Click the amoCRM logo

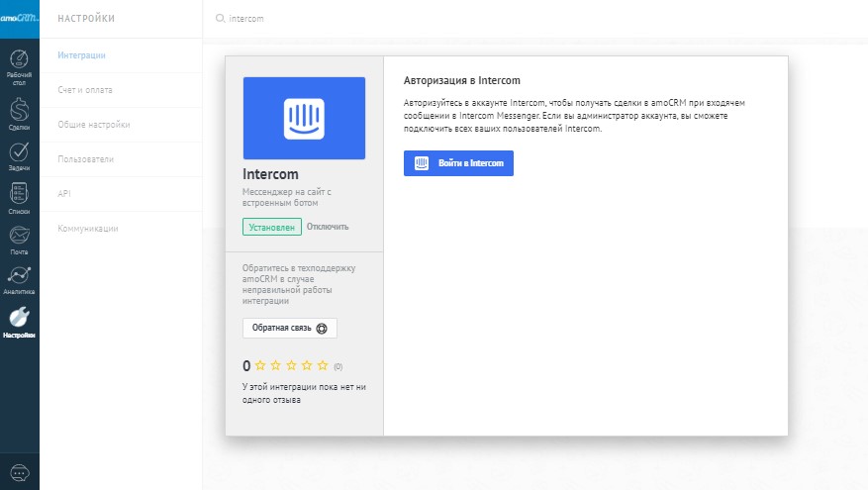pos(20,18)
